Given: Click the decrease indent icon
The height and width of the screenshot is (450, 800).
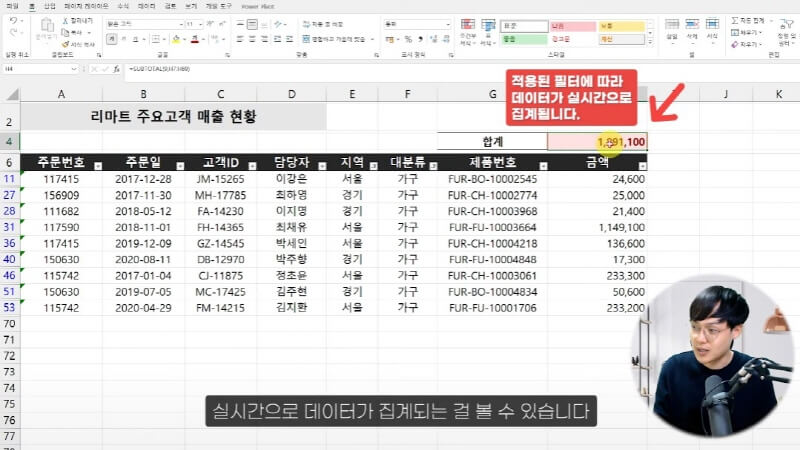Looking at the screenshot, I should pyautogui.click(x=278, y=39).
